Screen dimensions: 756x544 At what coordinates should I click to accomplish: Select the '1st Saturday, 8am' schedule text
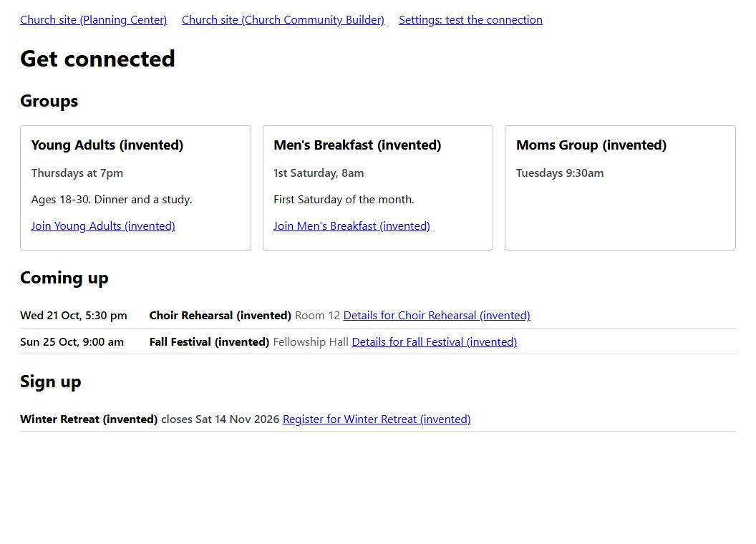point(319,173)
